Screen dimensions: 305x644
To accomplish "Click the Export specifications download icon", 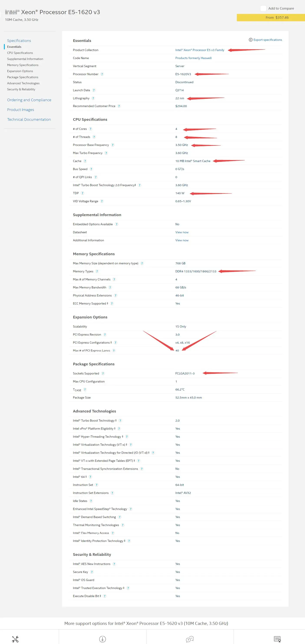I will pos(251,40).
